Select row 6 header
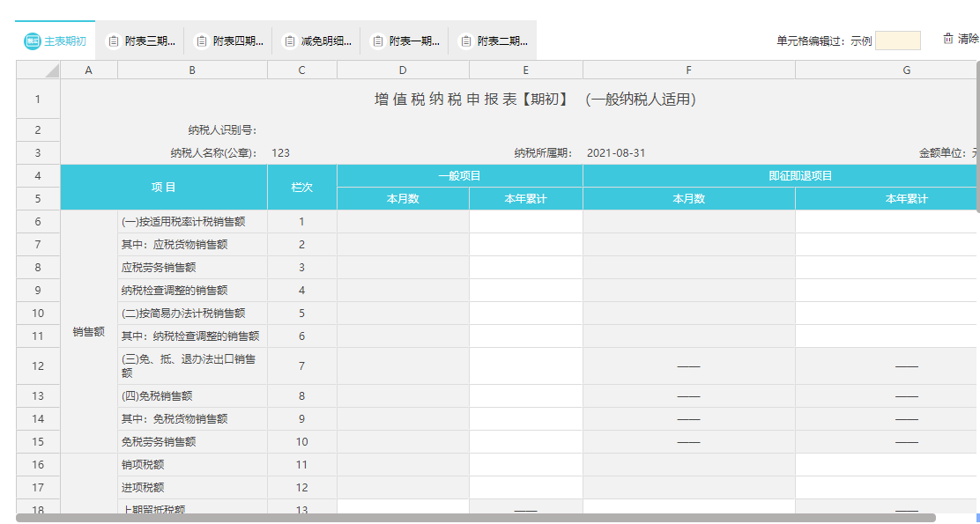 click(38, 222)
